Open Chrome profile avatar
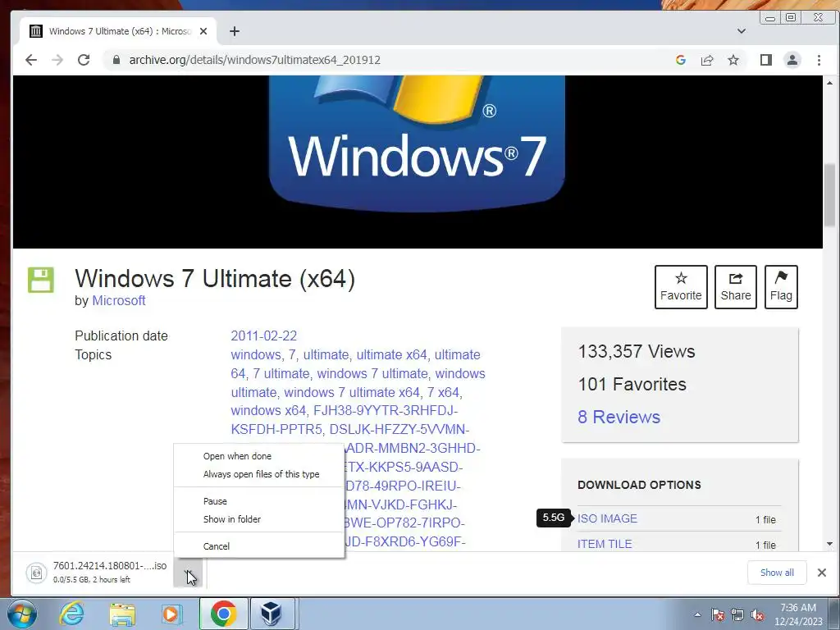This screenshot has width=840, height=630. [792, 60]
